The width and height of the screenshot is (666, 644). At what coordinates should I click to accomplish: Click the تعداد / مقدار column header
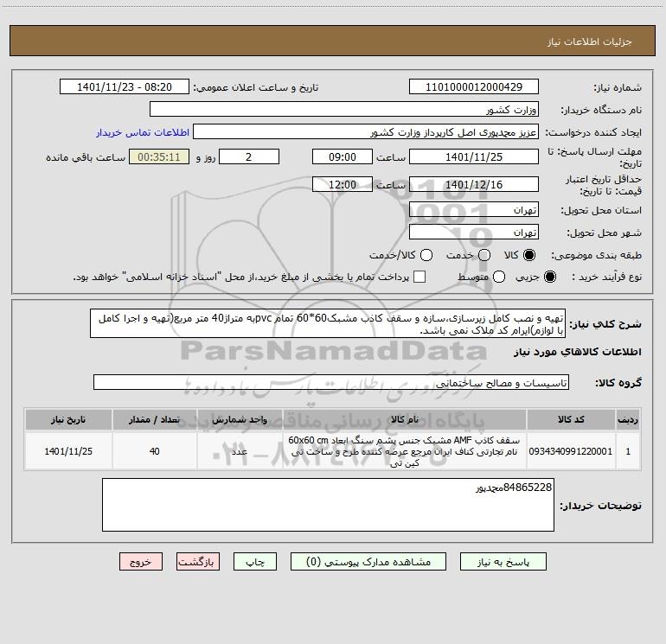(x=154, y=419)
